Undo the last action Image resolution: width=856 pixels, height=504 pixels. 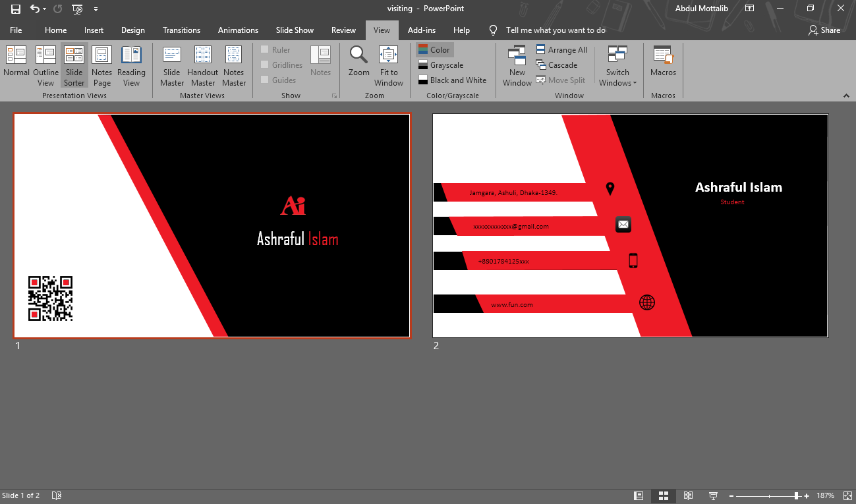[x=35, y=9]
